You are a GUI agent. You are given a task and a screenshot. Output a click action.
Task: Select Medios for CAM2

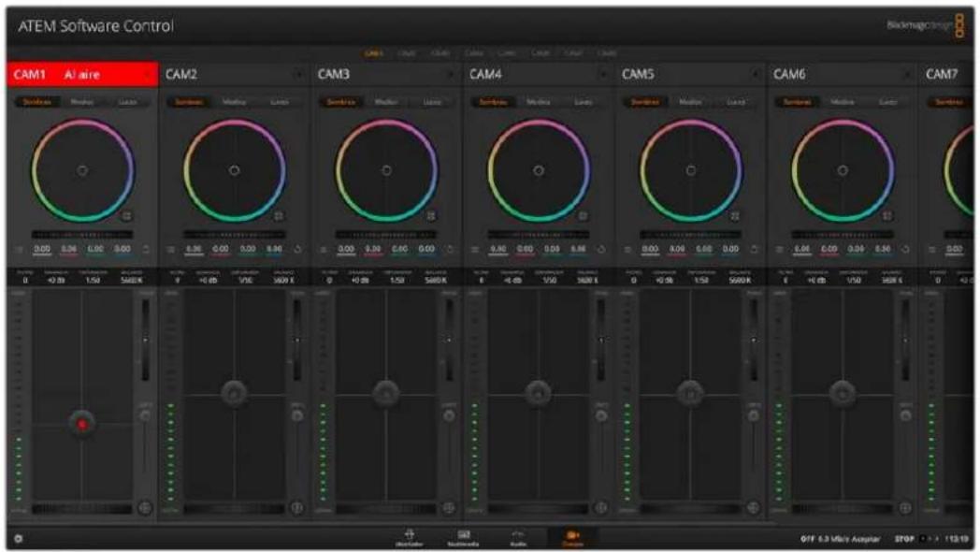(x=234, y=102)
